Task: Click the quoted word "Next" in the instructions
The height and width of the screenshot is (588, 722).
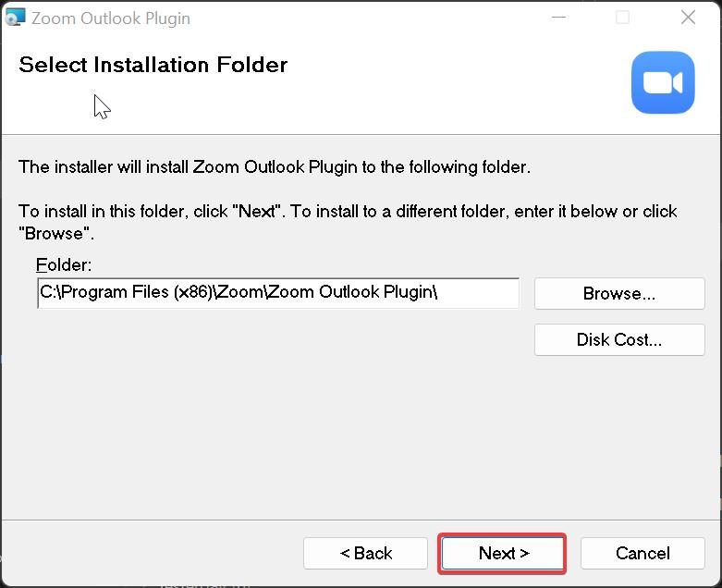Action: [x=257, y=212]
